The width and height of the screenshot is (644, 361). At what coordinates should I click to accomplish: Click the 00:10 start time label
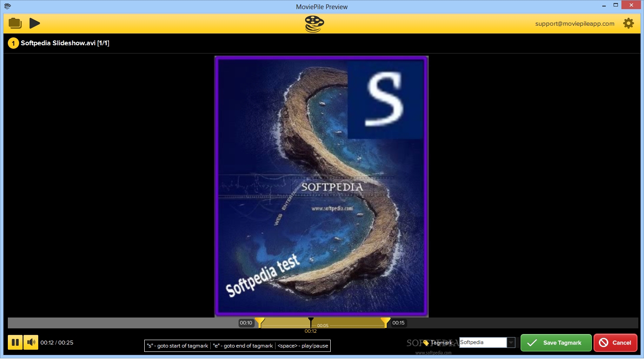point(246,323)
